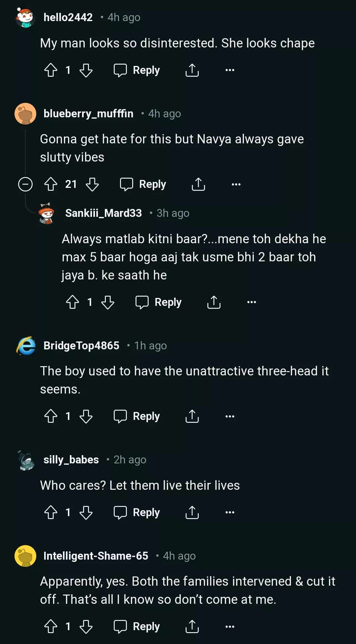The image size is (356, 644).
Task: Open BridgeTop4865's profile avatar
Action: click(26, 346)
